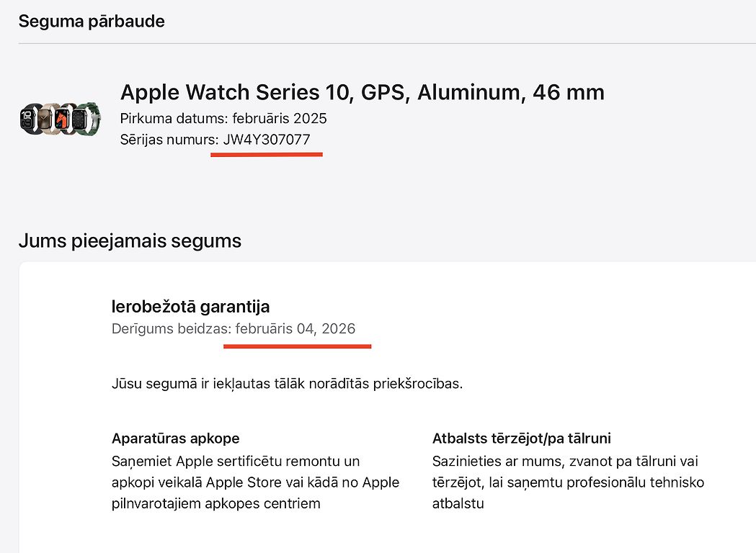Click the phone support description text
756x553 pixels.
point(568,482)
